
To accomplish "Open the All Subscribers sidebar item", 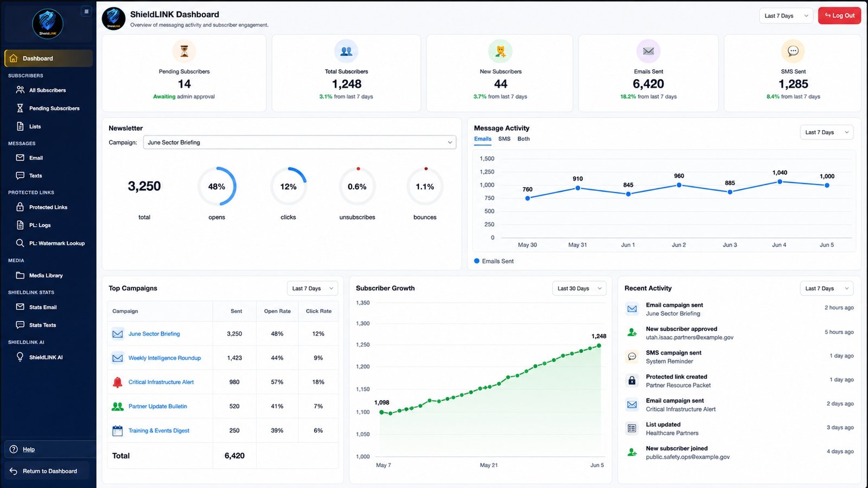I will pyautogui.click(x=48, y=90).
